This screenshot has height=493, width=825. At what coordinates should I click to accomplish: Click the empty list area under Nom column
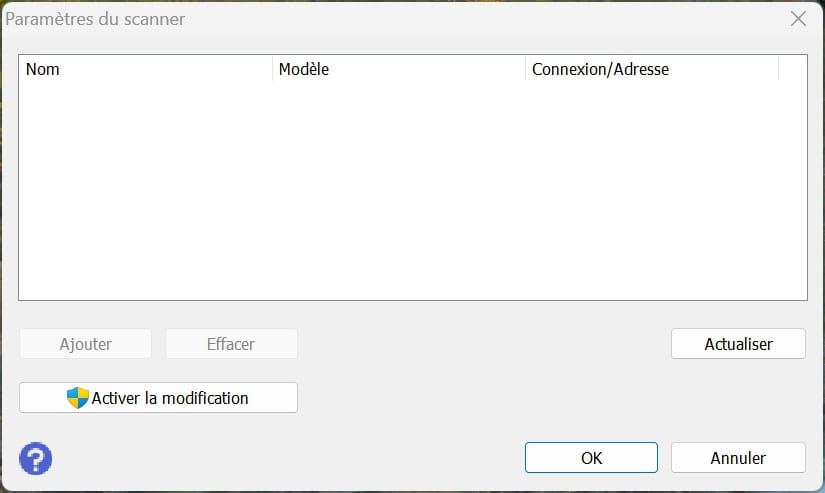(146, 190)
